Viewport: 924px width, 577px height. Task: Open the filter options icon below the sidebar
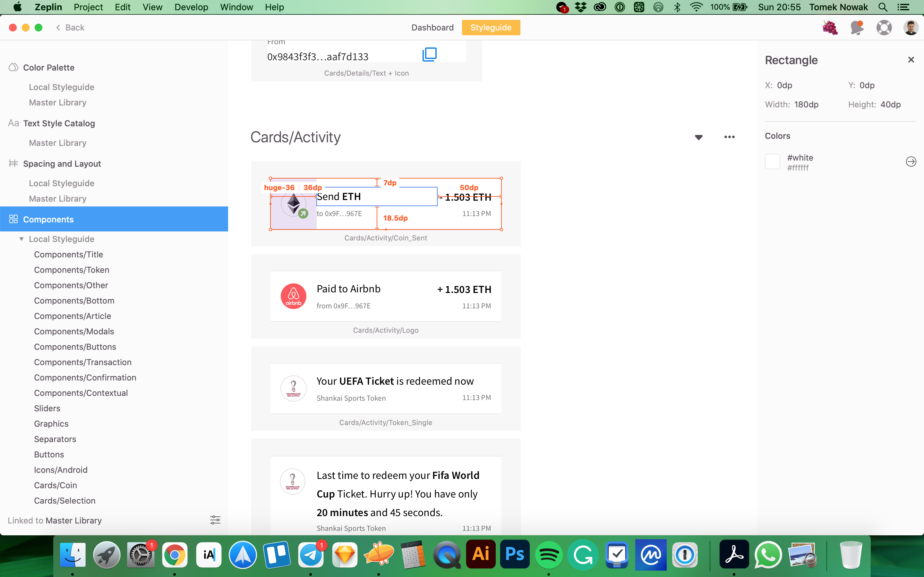215,519
